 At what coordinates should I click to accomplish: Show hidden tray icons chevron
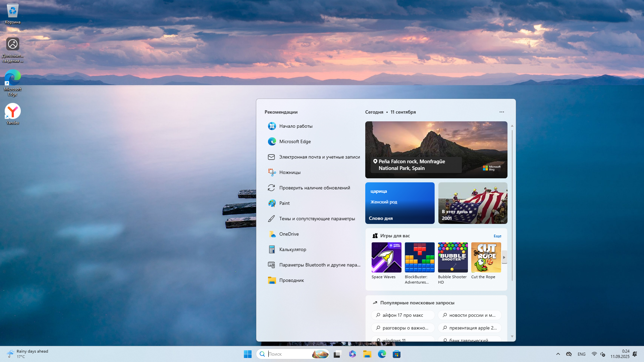558,354
